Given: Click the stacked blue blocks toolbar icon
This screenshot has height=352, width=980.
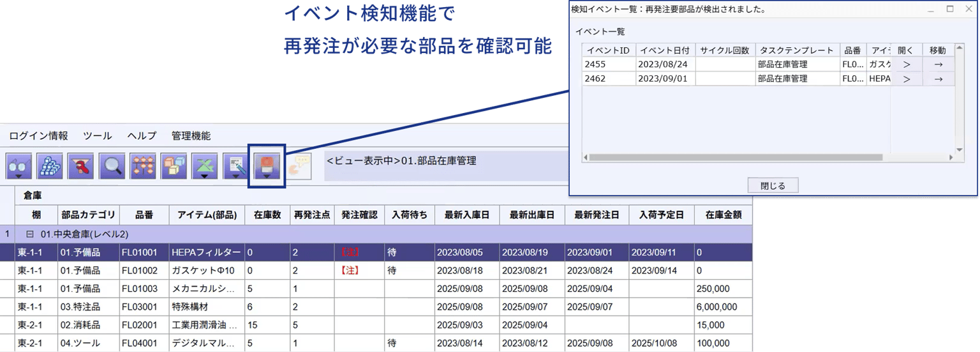Looking at the screenshot, I should [50, 166].
